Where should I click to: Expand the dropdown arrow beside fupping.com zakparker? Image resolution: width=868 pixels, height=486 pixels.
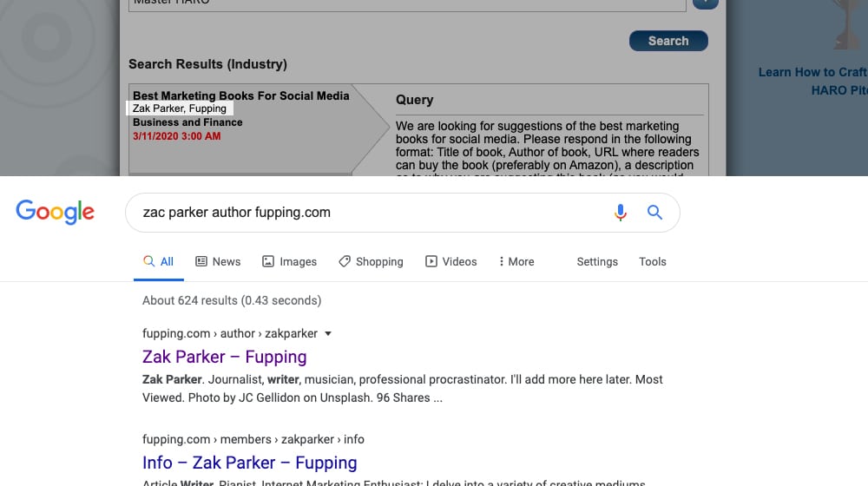[328, 334]
